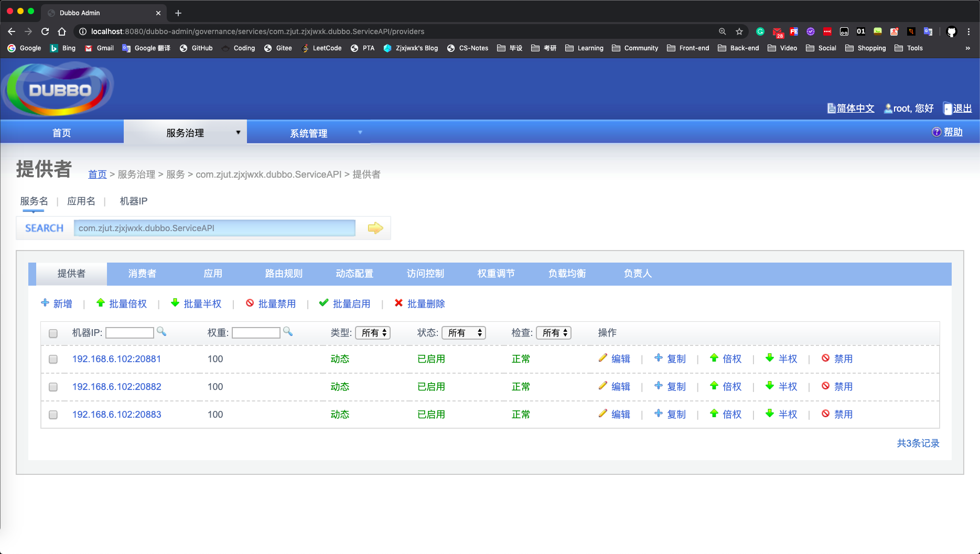
Task: Expand the 系统管理 navigation menu
Action: (309, 133)
